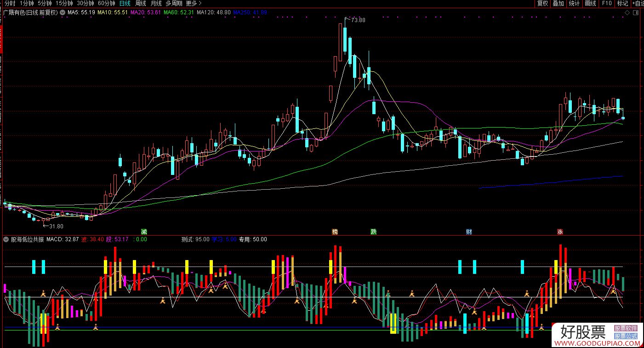
Task: Switch to 周线 weekly chart
Action: pyautogui.click(x=141, y=3)
